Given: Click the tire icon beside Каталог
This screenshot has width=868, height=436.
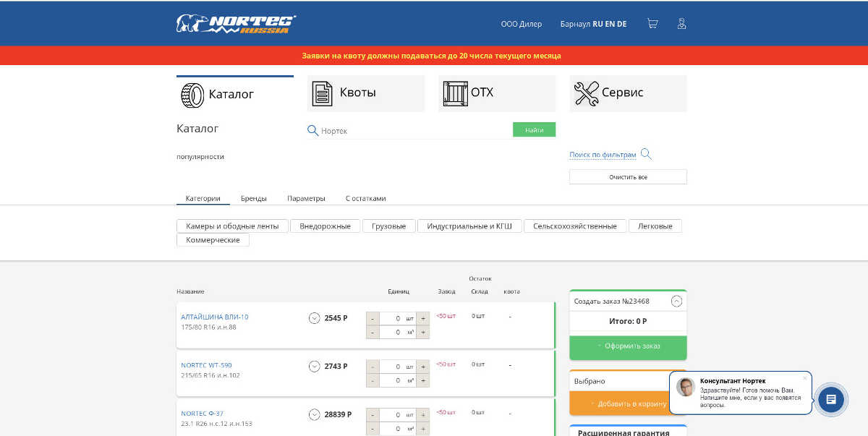Looking at the screenshot, I should click(192, 94).
